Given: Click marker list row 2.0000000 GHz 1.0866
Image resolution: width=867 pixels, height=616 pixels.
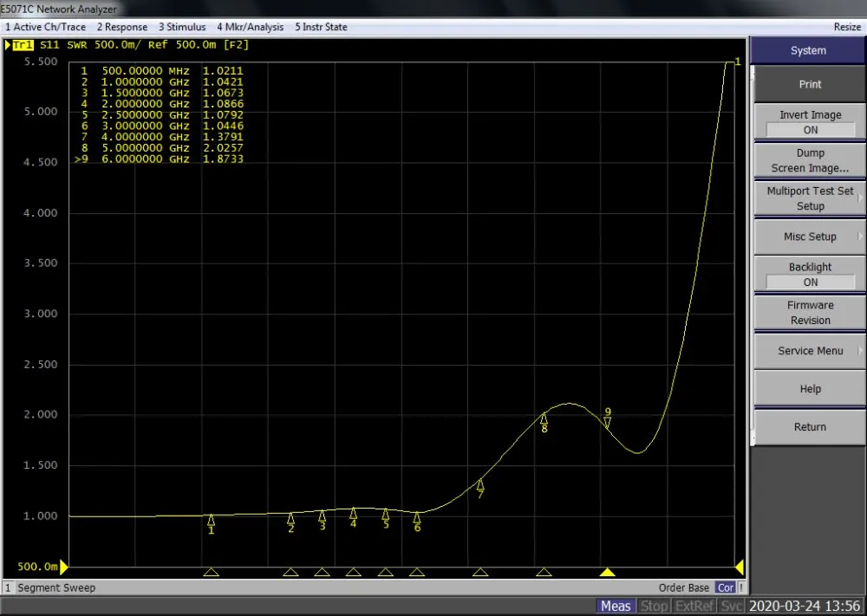Looking at the screenshot, I should click(161, 104).
